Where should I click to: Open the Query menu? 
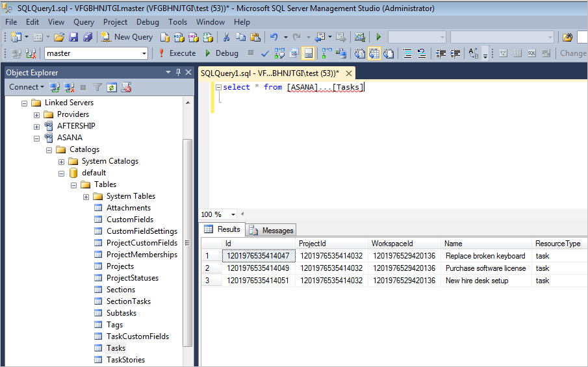[x=83, y=22]
